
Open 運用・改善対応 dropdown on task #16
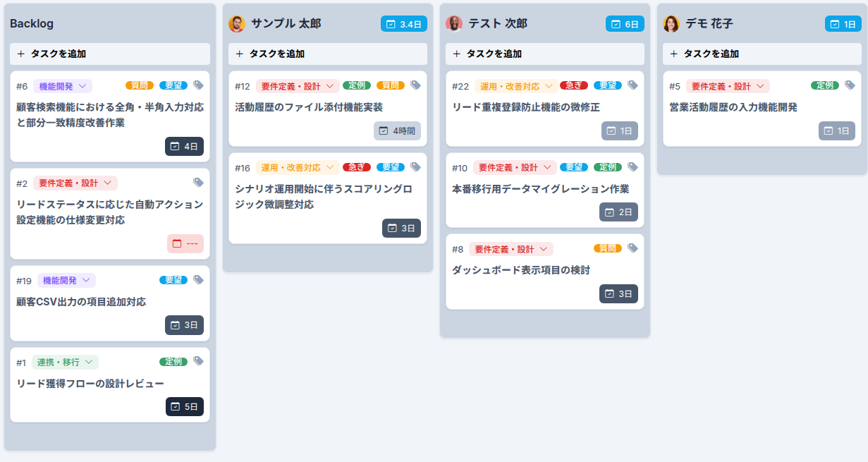298,168
